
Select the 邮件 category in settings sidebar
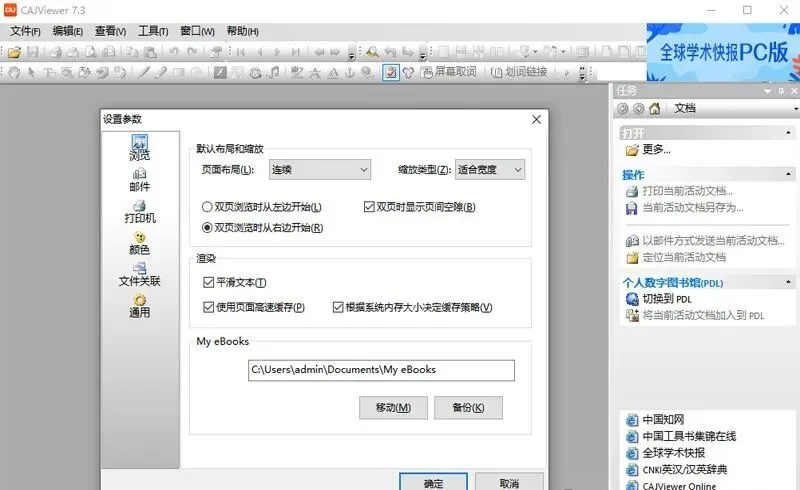(x=140, y=180)
